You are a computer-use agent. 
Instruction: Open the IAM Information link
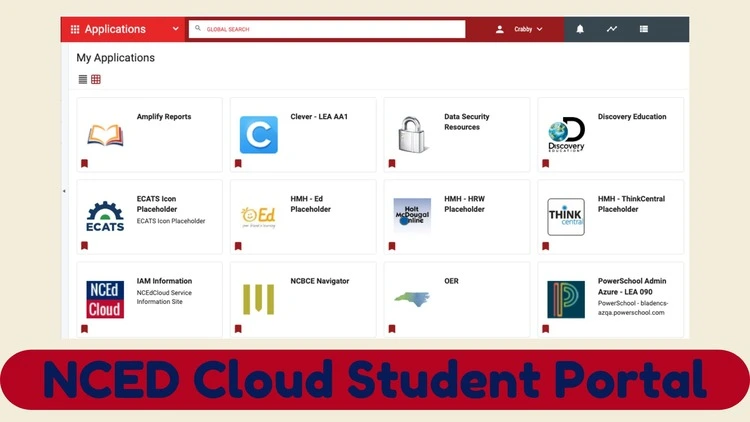tap(164, 281)
